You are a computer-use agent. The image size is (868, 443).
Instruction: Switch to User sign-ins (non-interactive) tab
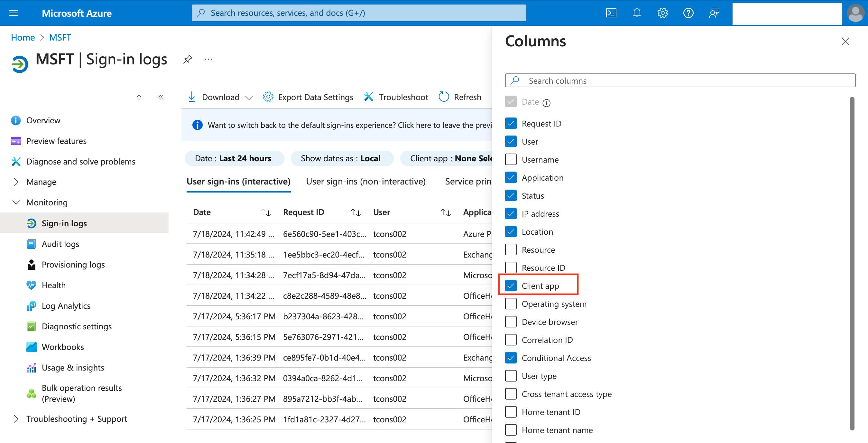coord(366,182)
